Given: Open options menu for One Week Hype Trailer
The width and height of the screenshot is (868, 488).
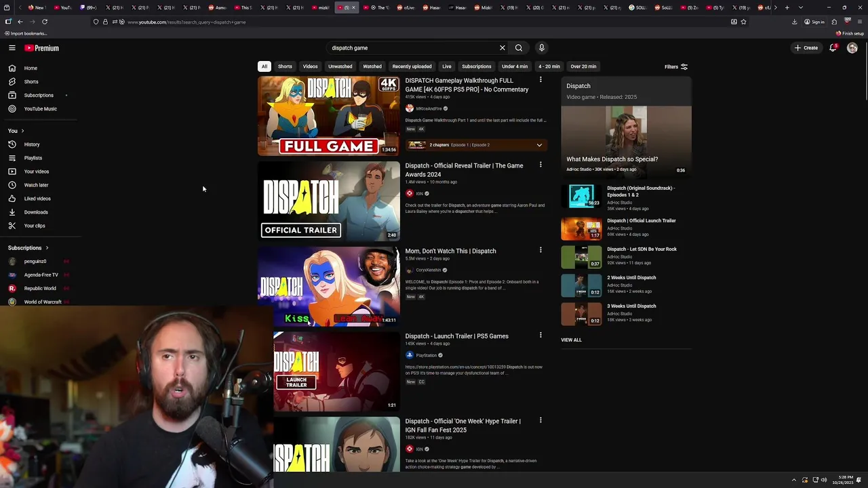Looking at the screenshot, I should click(540, 420).
